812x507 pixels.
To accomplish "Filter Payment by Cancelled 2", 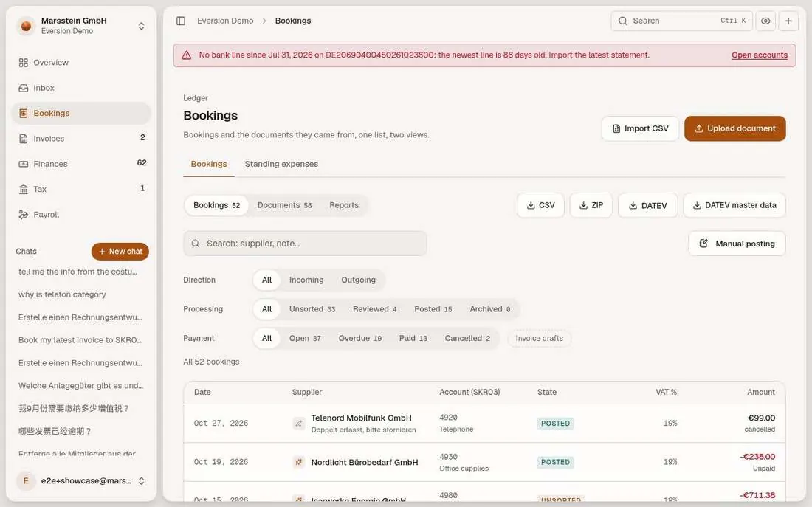I will 467,338.
